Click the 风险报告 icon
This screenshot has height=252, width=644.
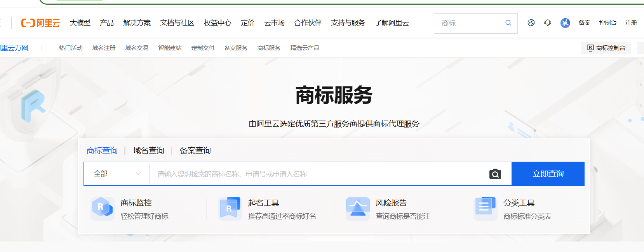(x=358, y=209)
